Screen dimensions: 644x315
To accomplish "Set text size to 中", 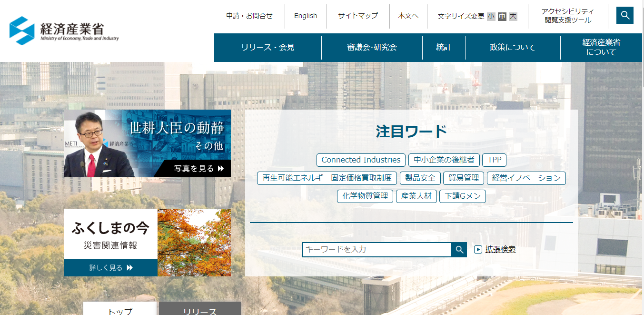I will coord(502,16).
